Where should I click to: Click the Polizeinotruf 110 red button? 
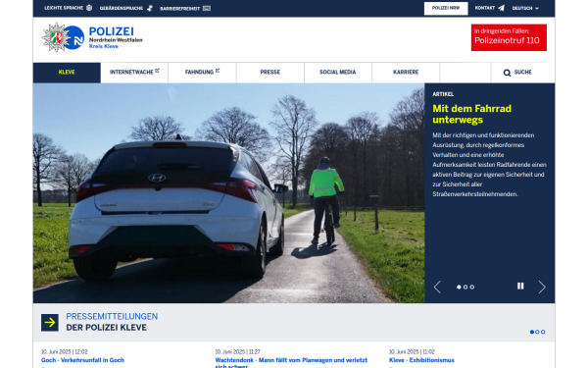pos(509,37)
